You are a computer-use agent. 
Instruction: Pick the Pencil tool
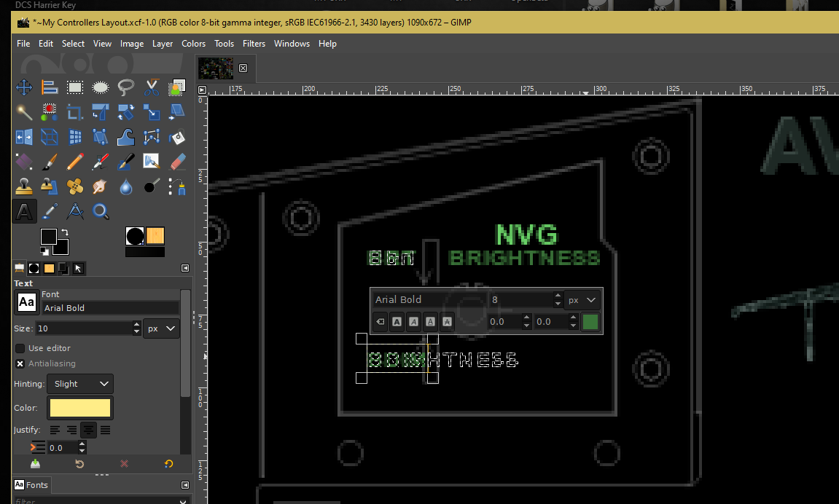pos(75,161)
